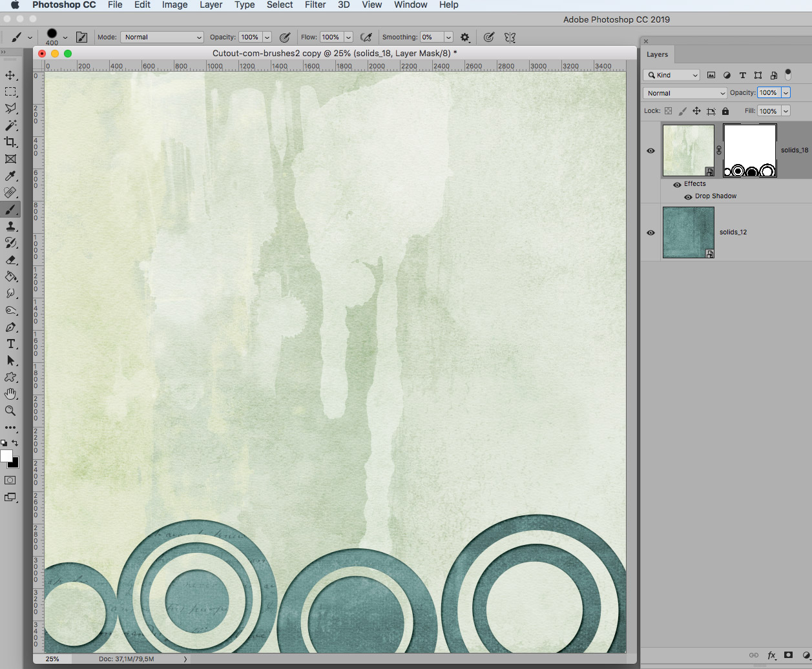Filter for adjustment layers

(727, 75)
